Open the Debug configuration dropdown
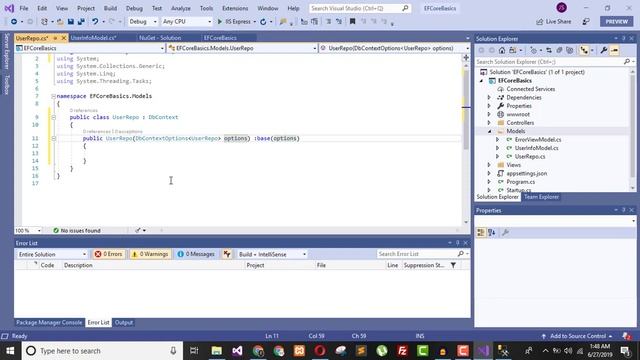 pyautogui.click(x=142, y=22)
